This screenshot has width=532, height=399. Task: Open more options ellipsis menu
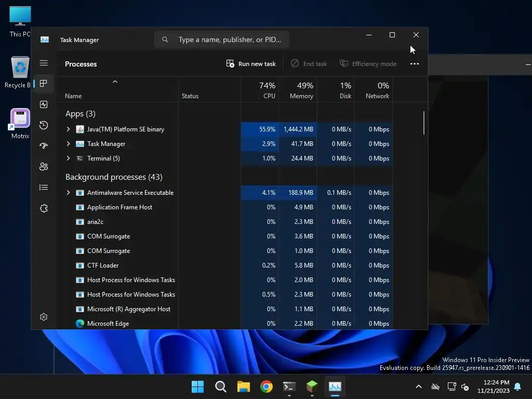point(414,64)
